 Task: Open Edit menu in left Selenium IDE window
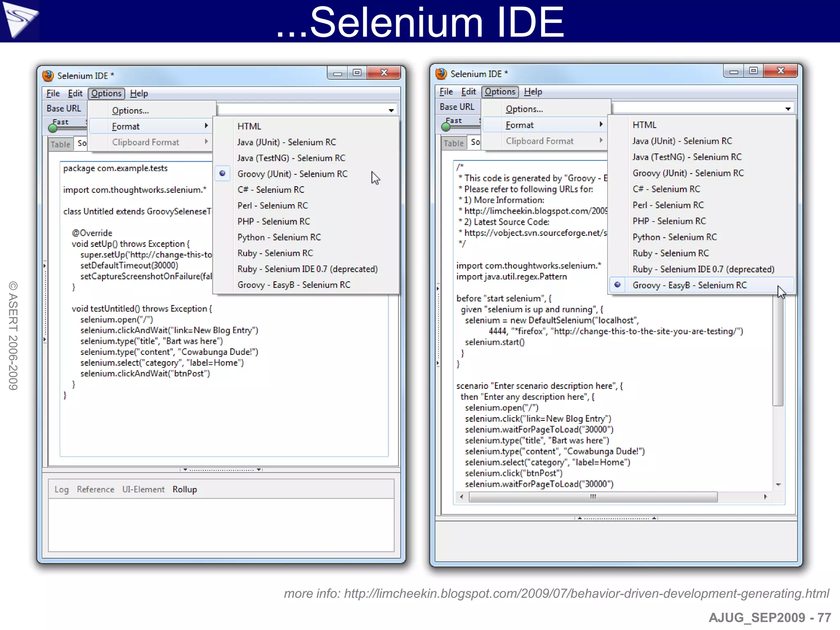tap(75, 94)
